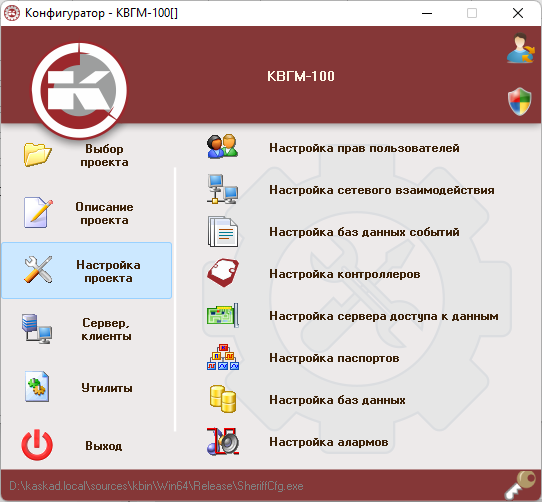Click the Windows security shield icon

pyautogui.click(x=520, y=102)
